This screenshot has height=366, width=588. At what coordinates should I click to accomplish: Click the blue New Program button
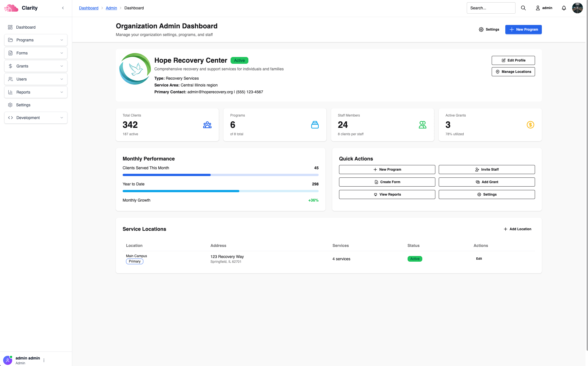523,29
